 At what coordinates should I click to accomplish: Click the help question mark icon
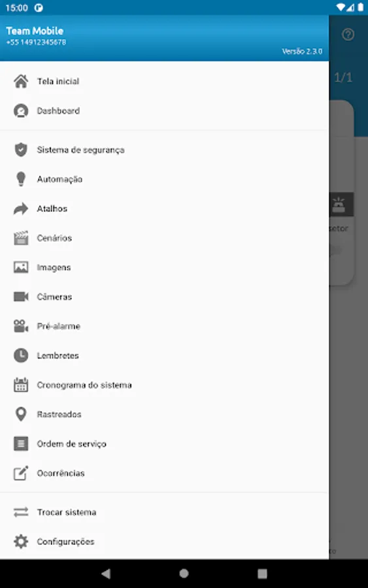click(348, 35)
